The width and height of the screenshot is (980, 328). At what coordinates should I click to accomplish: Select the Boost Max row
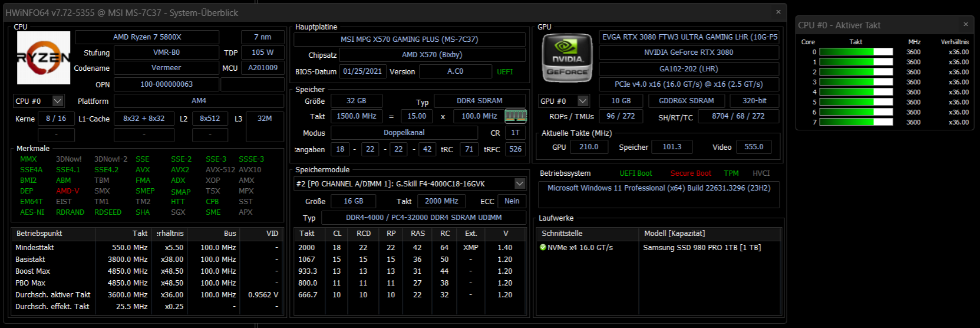[147, 271]
